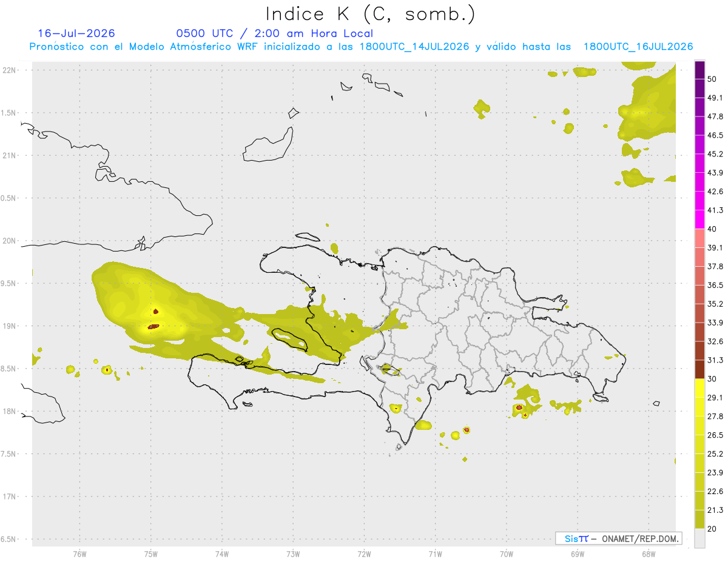Click the dark purple legend band above 50
Image resolution: width=728 pixels, height=562 pixels.
tap(699, 70)
